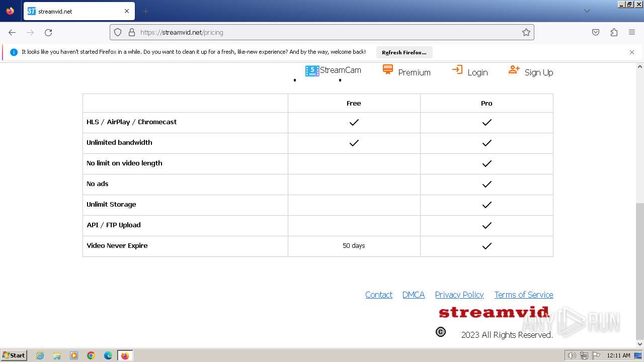Screen dimensions: 644x362
Task: Click the copyright symbol in footer
Action: 441,332
